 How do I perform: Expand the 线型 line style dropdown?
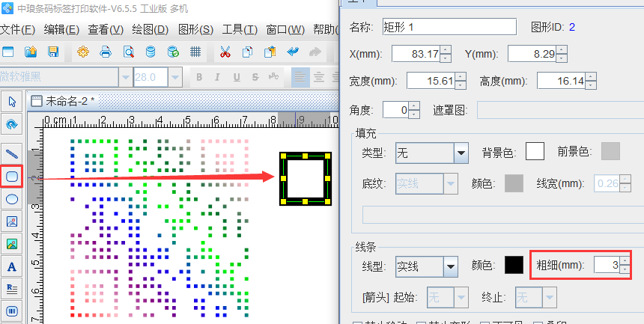[x=450, y=266]
